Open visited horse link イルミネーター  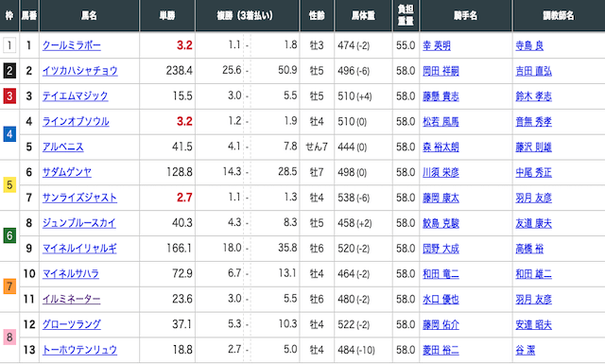click(x=72, y=299)
